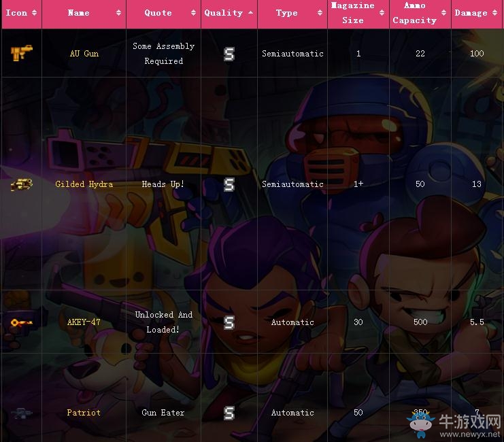This screenshot has height=442, width=504.
Task: Click Gilded Hydra's Semiautomatic type cell
Action: [292, 184]
